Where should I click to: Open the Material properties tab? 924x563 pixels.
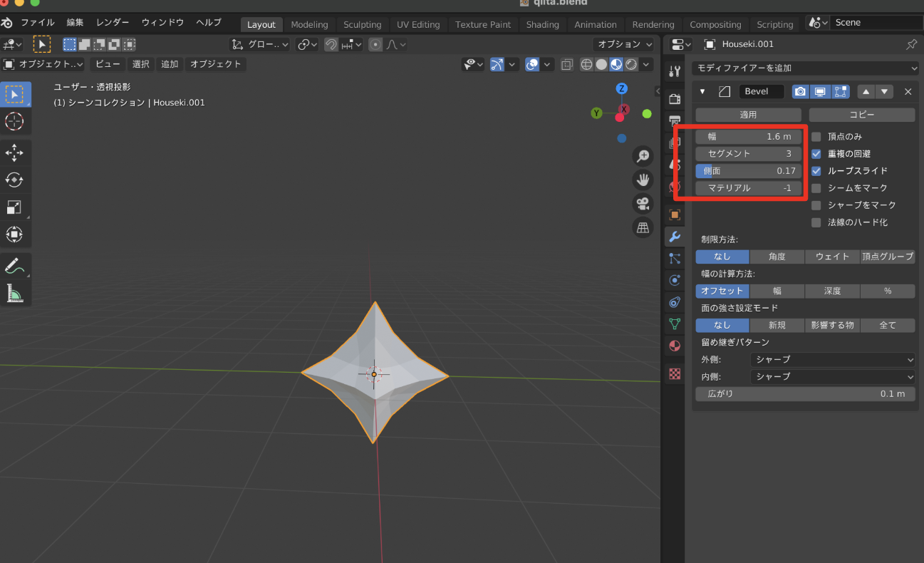tap(674, 346)
